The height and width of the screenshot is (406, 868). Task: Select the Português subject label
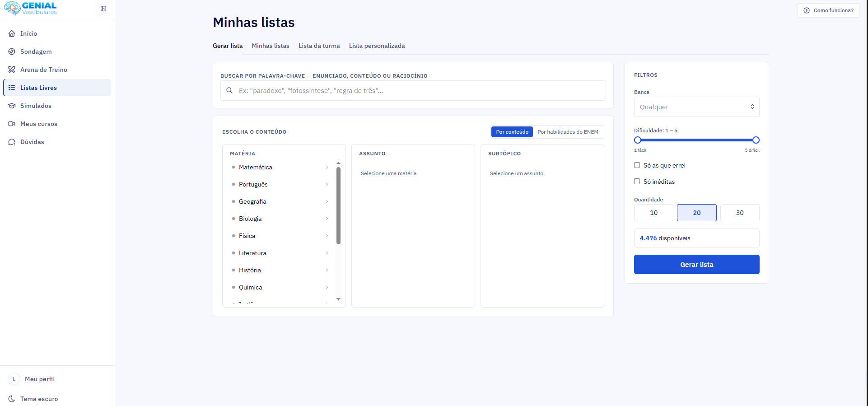[x=253, y=184]
